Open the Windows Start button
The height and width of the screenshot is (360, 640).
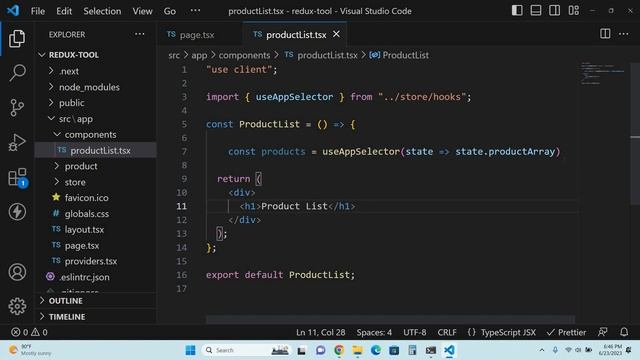190,350
